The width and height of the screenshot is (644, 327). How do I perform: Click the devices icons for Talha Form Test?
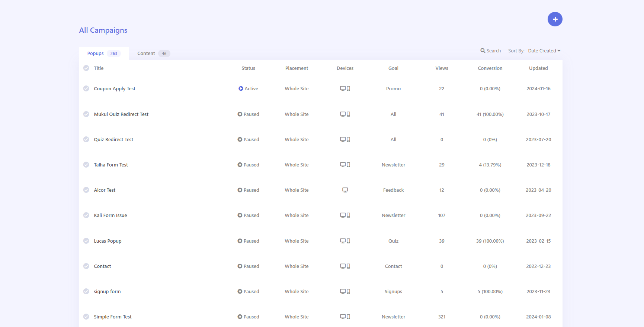coord(345,165)
